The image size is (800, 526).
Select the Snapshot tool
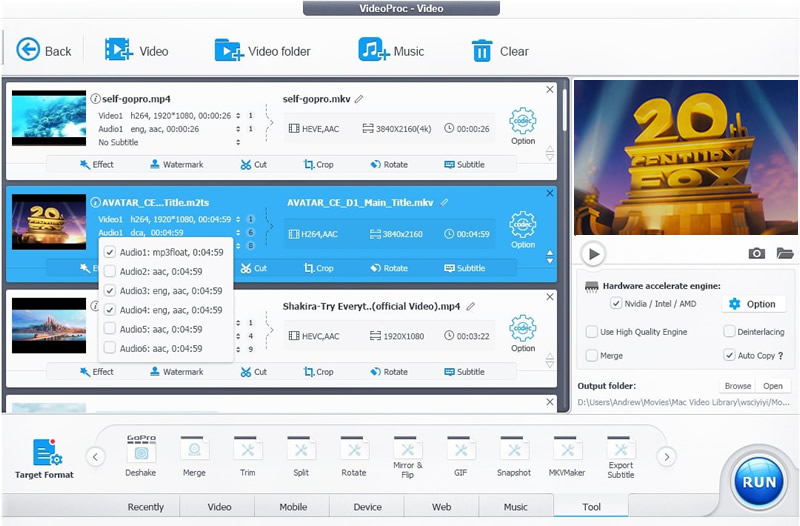pos(514,456)
